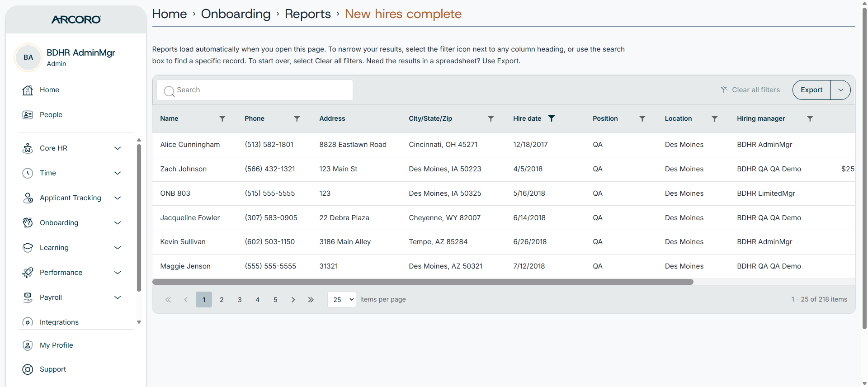Open the Reports breadcrumb
This screenshot has width=868, height=387.
tap(308, 14)
